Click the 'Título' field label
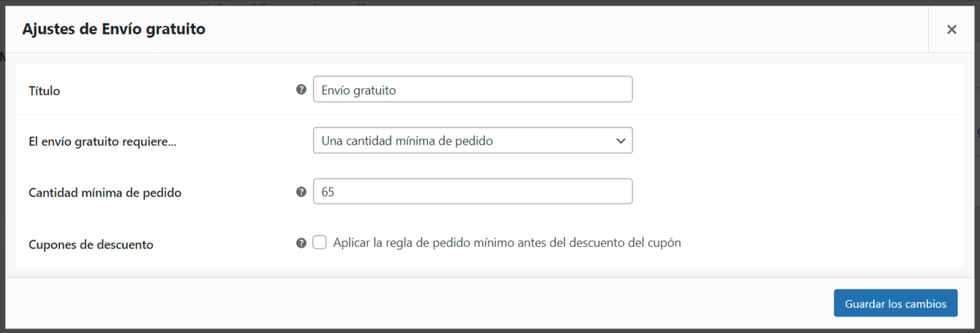The image size is (980, 333). click(44, 91)
